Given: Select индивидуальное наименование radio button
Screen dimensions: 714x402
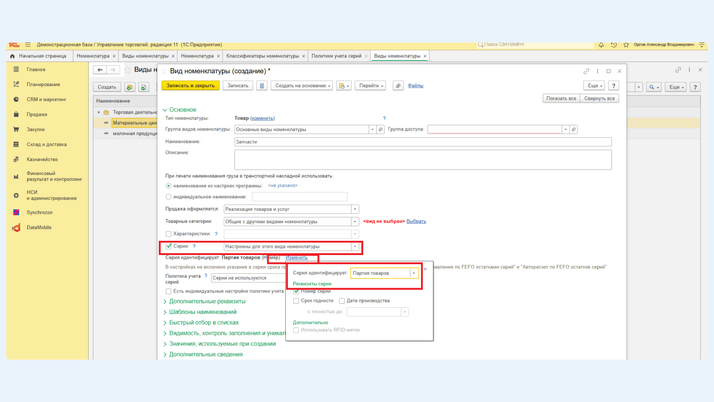Looking at the screenshot, I should [x=169, y=197].
